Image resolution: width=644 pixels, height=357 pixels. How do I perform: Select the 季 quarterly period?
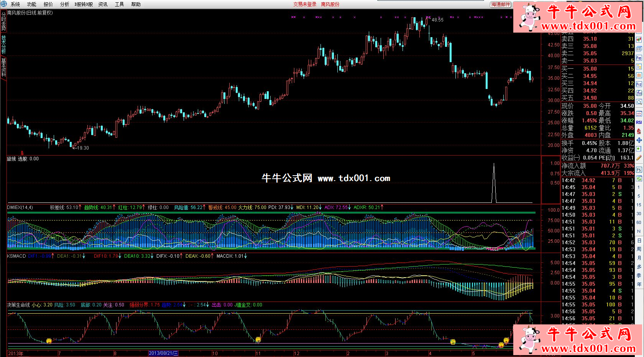point(639,276)
